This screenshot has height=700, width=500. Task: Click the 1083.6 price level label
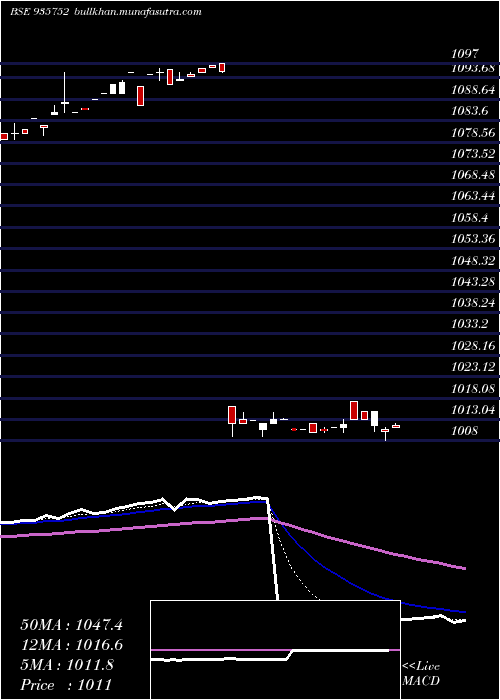click(x=470, y=111)
